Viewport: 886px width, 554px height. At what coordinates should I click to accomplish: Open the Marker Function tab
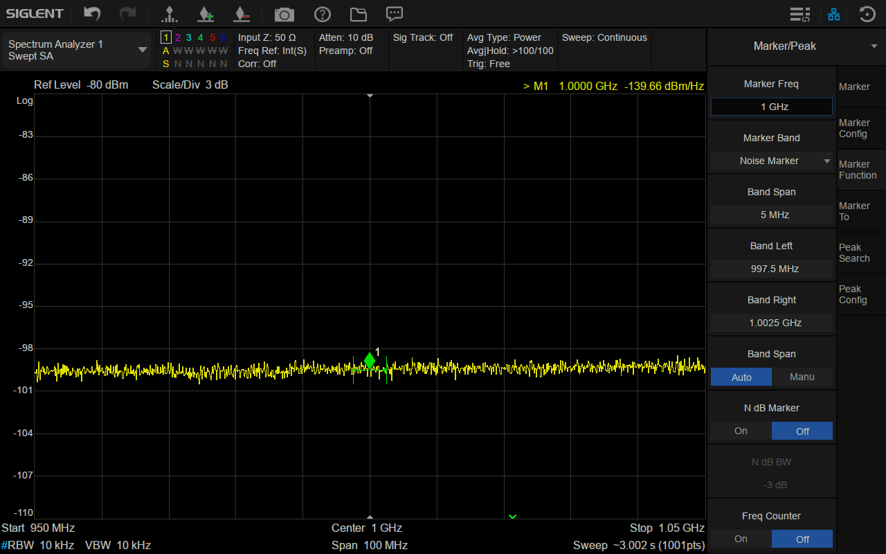[861, 170]
